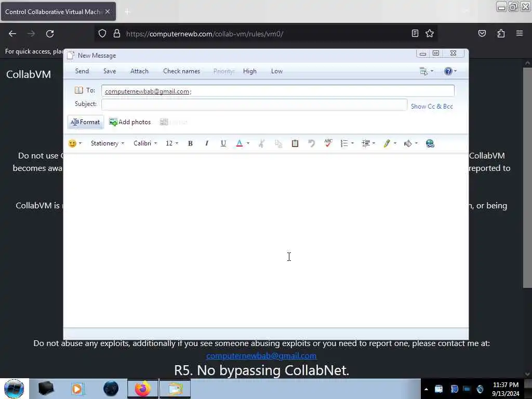This screenshot has width=532, height=399.
Task: Expand the indent options dropdown arrow
Action: pyautogui.click(x=374, y=143)
